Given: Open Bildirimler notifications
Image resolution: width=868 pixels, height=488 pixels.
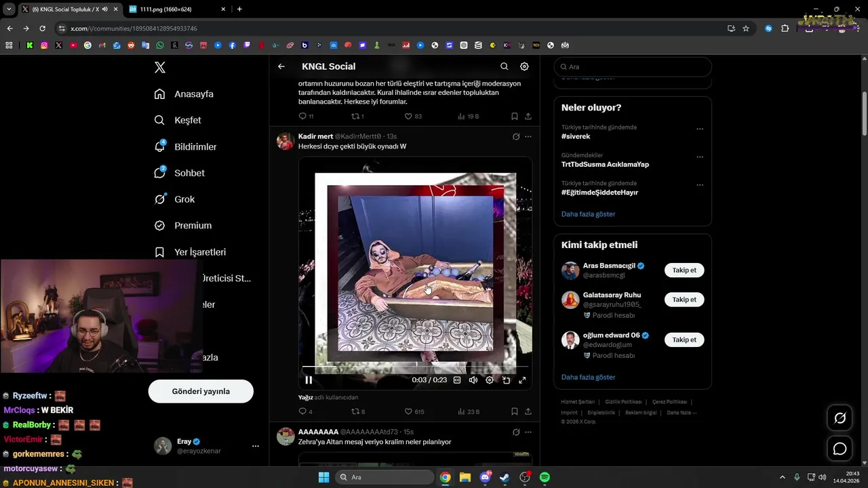Looking at the screenshot, I should [185, 146].
